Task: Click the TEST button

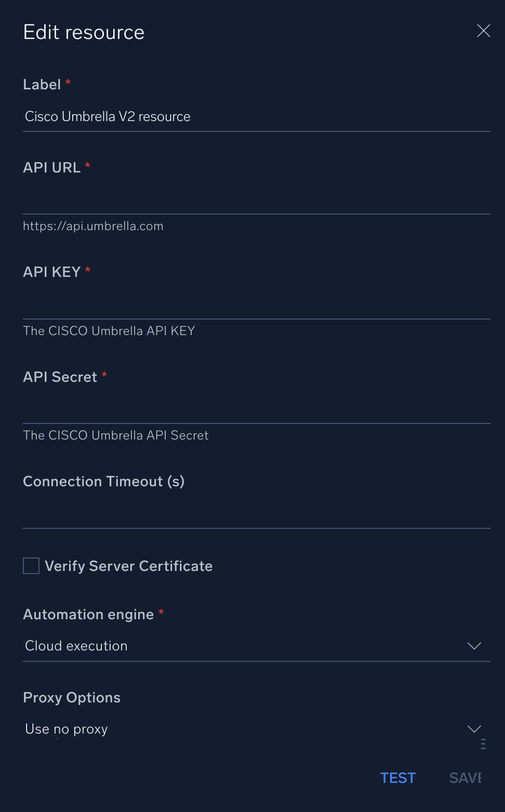Action: (397, 778)
